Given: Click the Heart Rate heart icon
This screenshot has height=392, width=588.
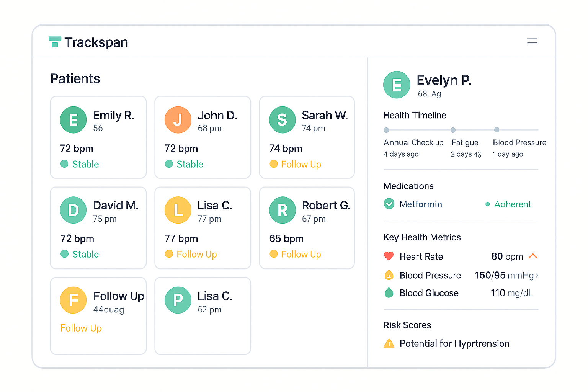Looking at the screenshot, I should [x=389, y=256].
